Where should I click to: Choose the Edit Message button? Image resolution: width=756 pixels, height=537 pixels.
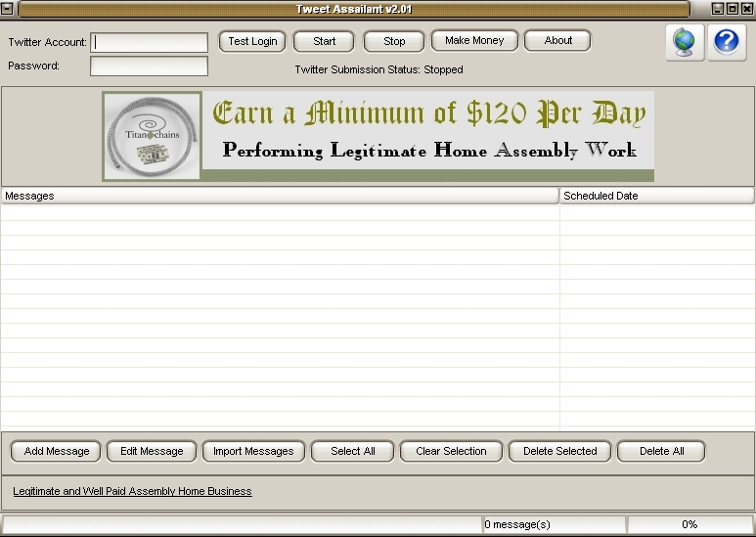152,451
